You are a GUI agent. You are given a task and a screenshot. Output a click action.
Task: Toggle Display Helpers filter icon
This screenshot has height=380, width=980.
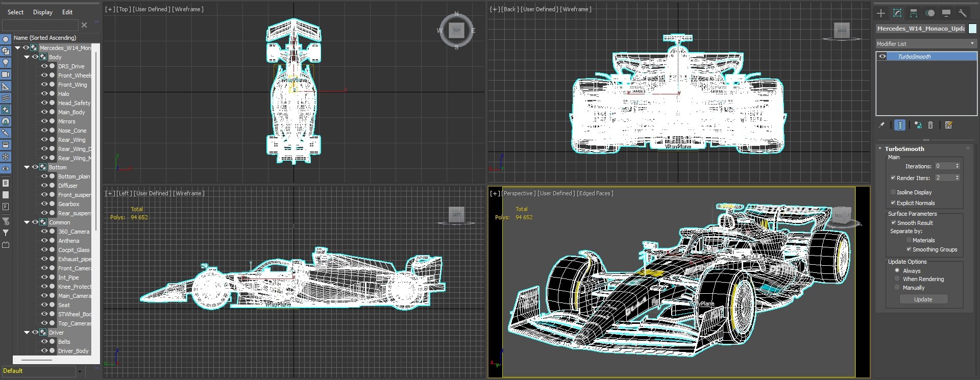coord(6,86)
